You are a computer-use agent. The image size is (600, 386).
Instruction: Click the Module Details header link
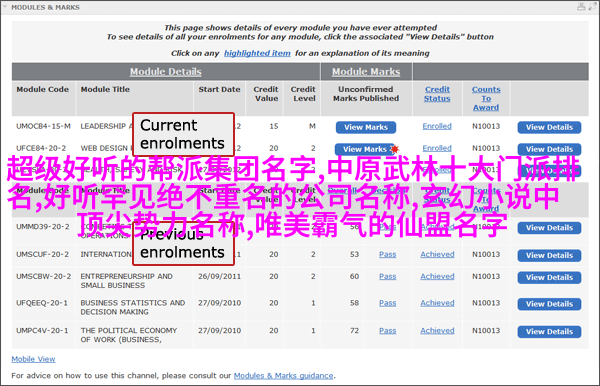pyautogui.click(x=166, y=72)
